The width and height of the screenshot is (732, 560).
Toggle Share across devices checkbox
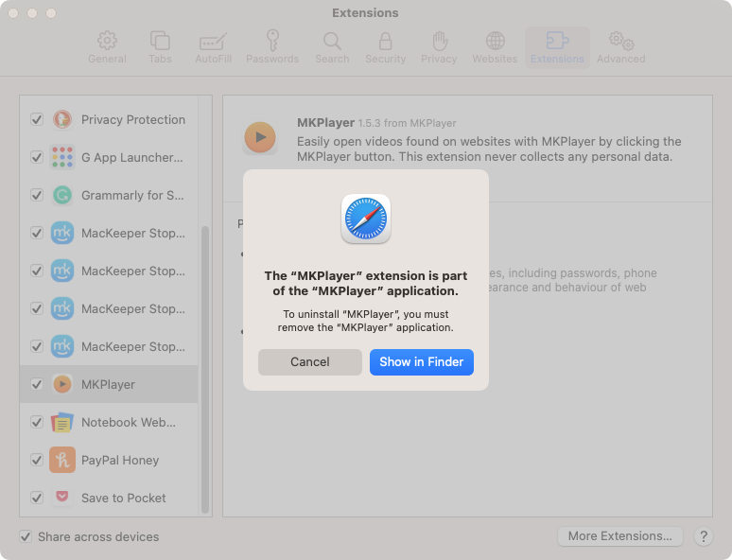26,536
